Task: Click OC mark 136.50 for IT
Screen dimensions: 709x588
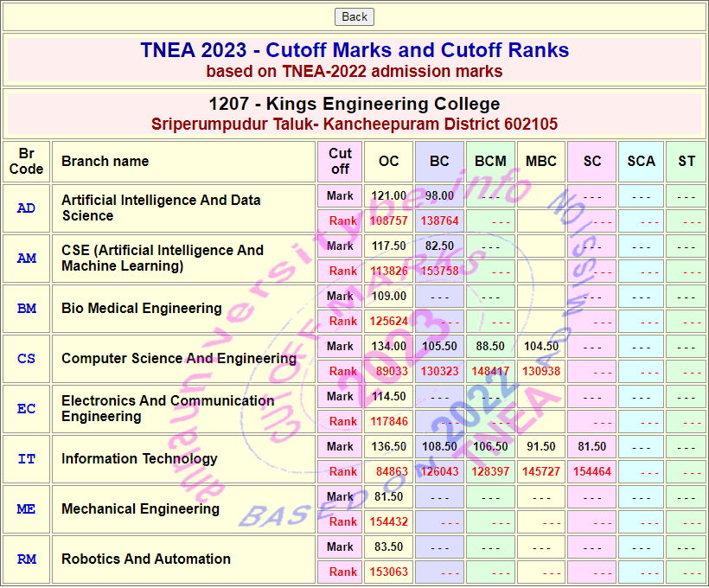Action: click(x=388, y=447)
